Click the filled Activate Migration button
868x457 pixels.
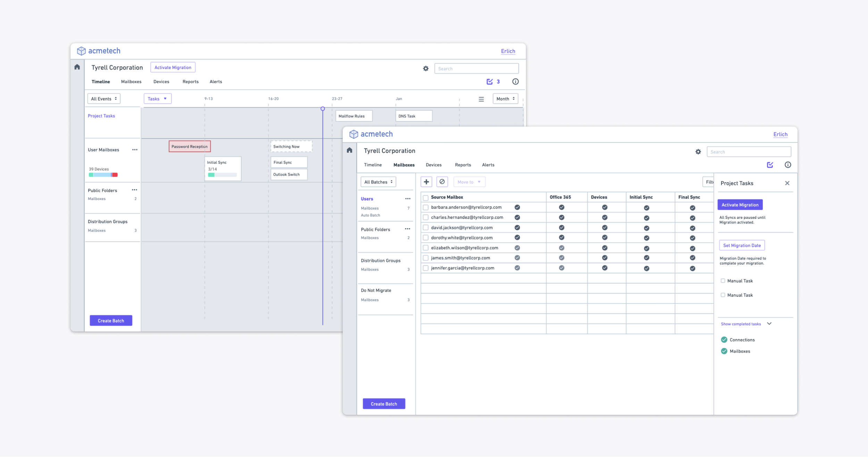(x=740, y=205)
